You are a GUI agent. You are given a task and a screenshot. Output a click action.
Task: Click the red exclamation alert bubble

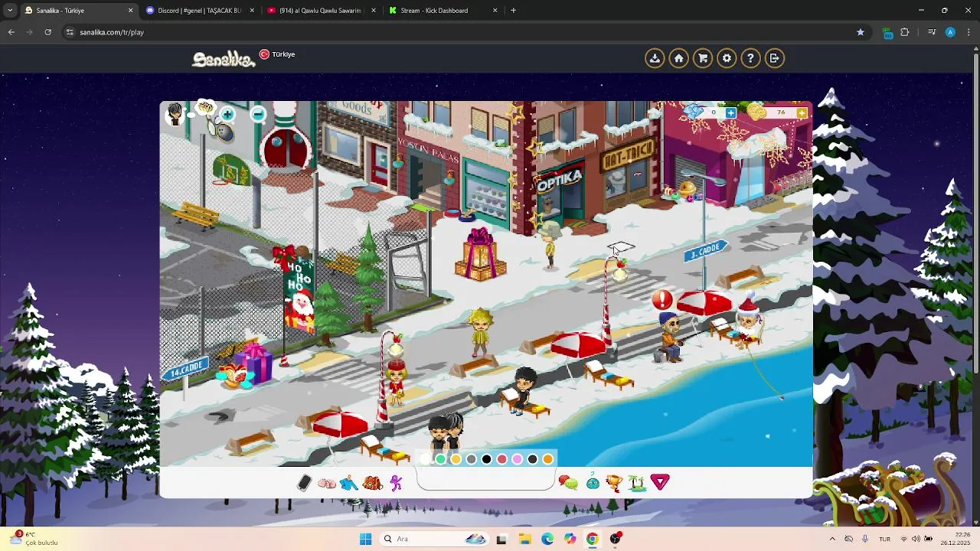coord(661,300)
